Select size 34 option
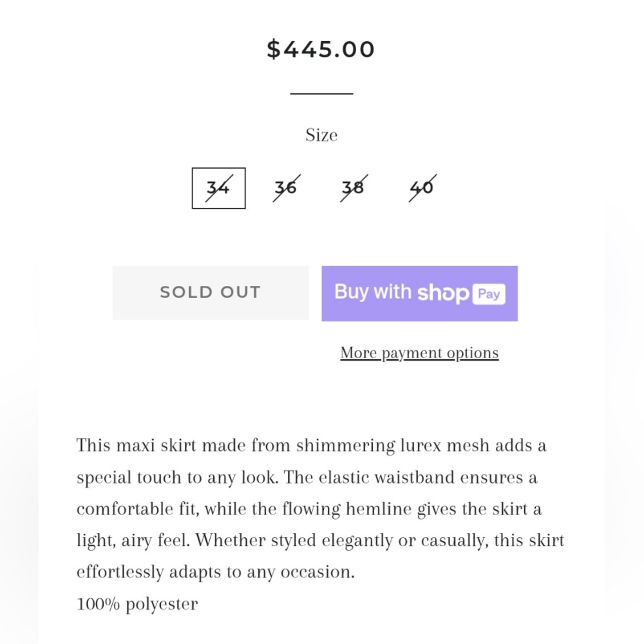 click(218, 188)
